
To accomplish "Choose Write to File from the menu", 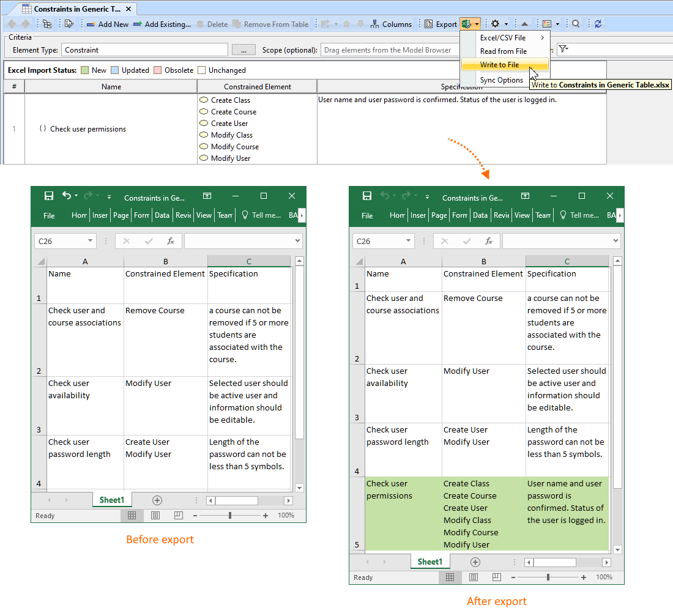I will coord(499,65).
